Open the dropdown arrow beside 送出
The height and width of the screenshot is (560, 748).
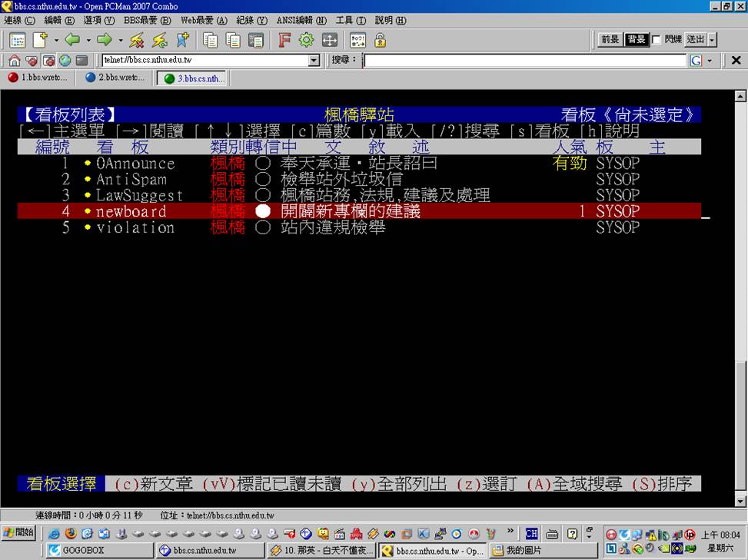pyautogui.click(x=712, y=39)
